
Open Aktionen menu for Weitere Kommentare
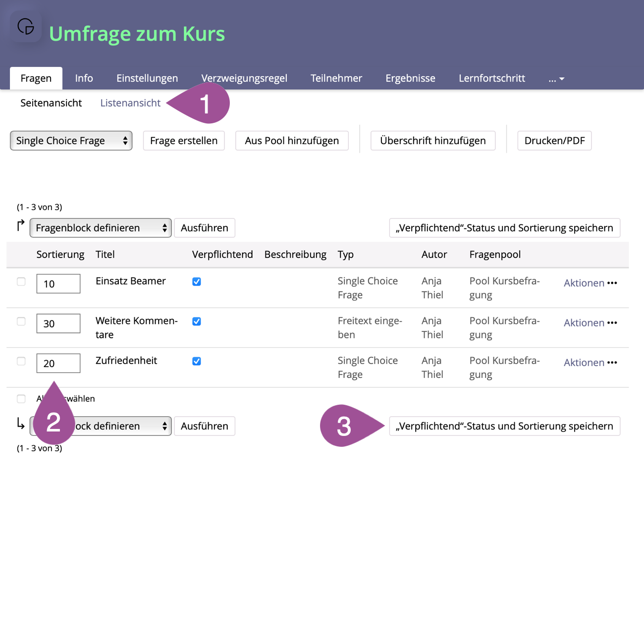click(x=590, y=322)
